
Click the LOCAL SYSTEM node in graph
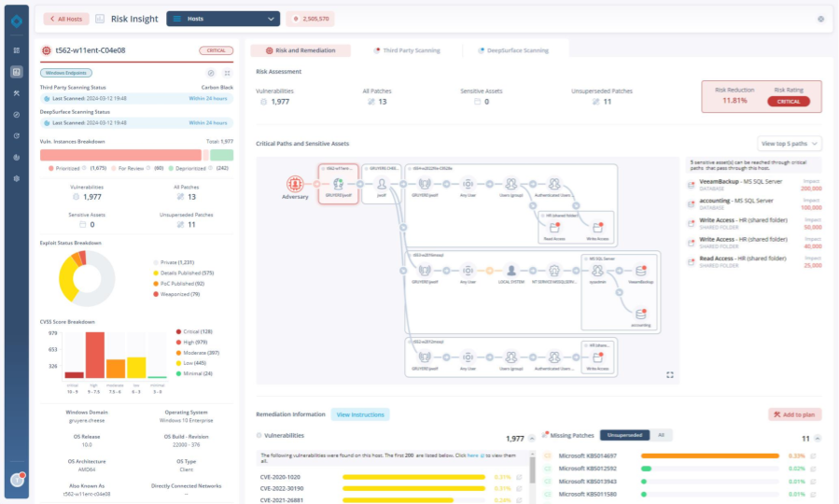click(511, 271)
